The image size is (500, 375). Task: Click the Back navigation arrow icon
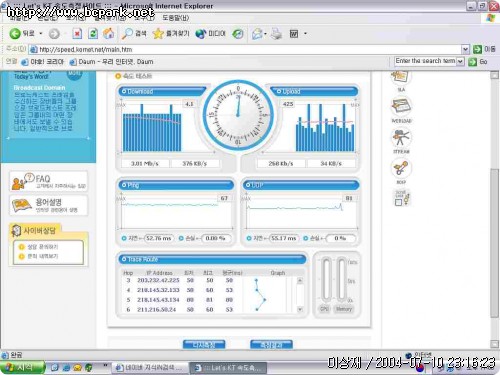15,33
